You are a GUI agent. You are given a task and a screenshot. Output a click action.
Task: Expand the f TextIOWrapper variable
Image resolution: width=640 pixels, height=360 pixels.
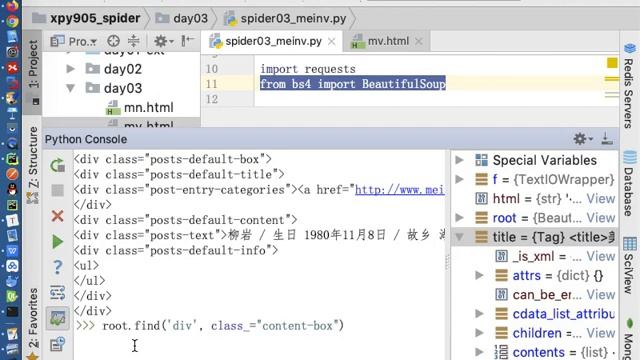click(460, 179)
